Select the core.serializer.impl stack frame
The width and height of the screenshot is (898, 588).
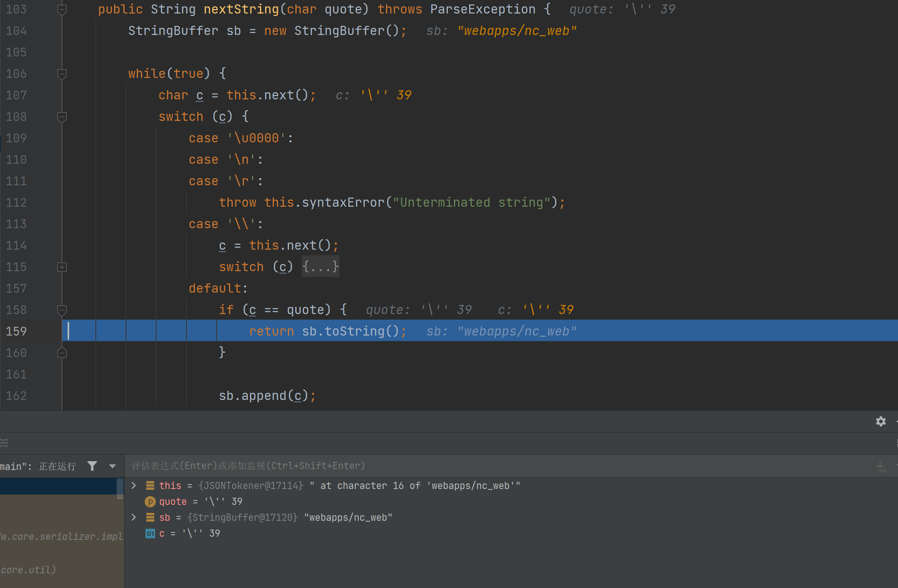tap(60, 536)
